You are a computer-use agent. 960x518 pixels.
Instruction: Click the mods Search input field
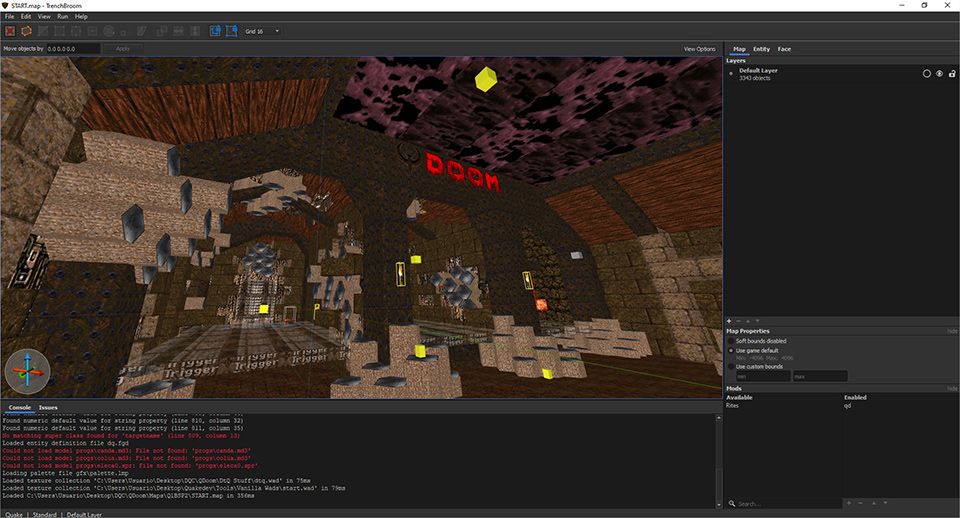[x=785, y=503]
